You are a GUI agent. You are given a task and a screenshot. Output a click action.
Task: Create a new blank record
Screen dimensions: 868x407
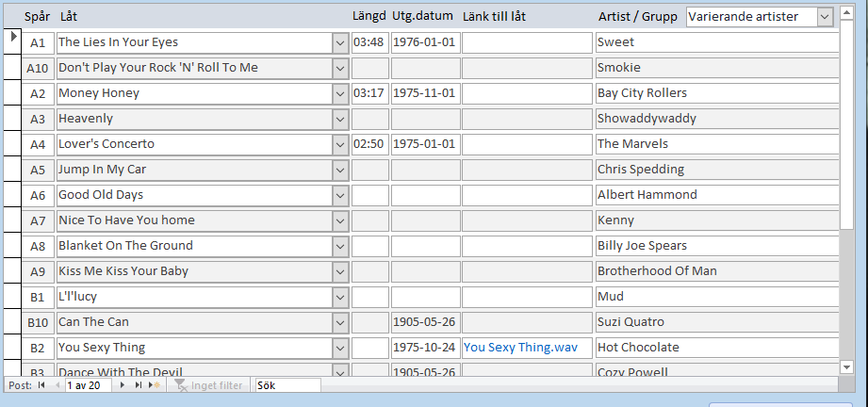click(x=156, y=385)
